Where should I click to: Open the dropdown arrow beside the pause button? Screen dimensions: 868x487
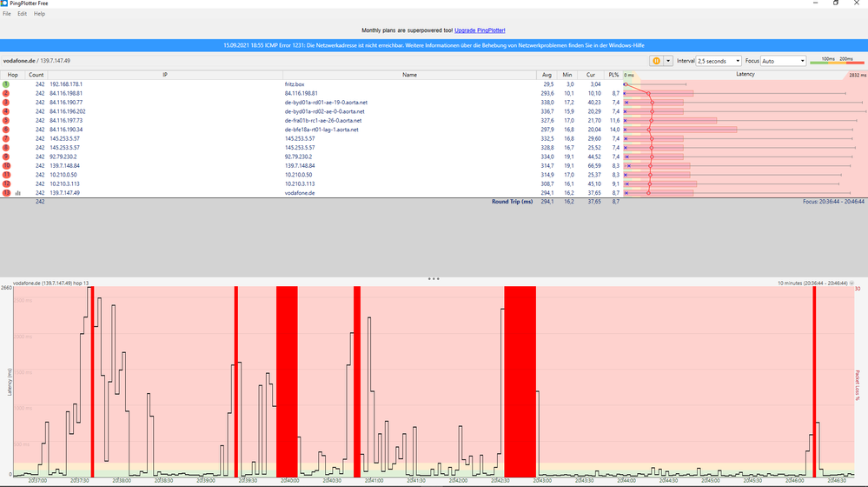[x=668, y=61]
